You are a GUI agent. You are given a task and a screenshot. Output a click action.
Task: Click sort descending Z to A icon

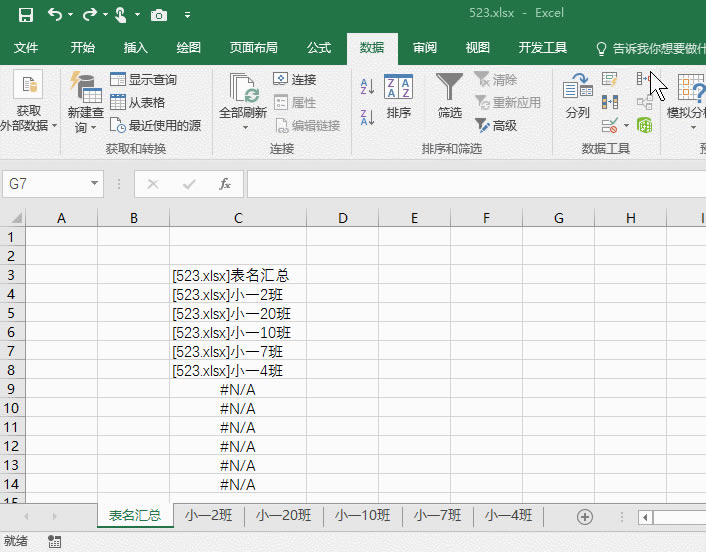click(x=367, y=118)
